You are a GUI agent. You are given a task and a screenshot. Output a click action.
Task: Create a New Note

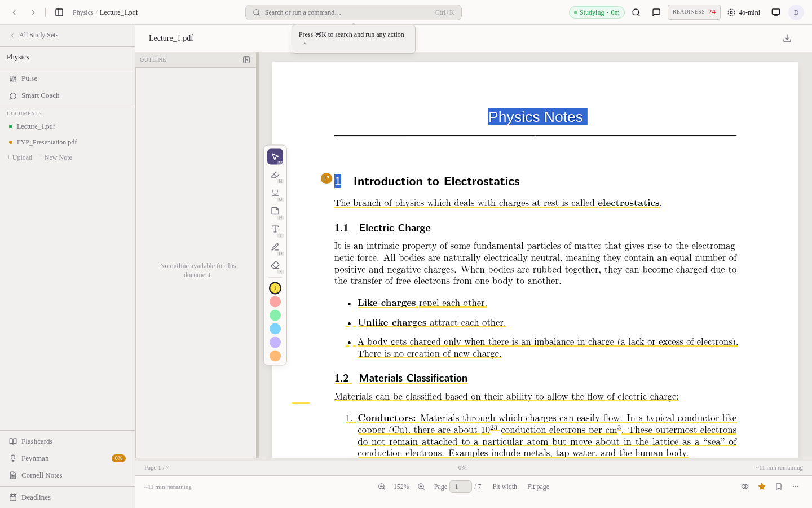click(x=55, y=157)
